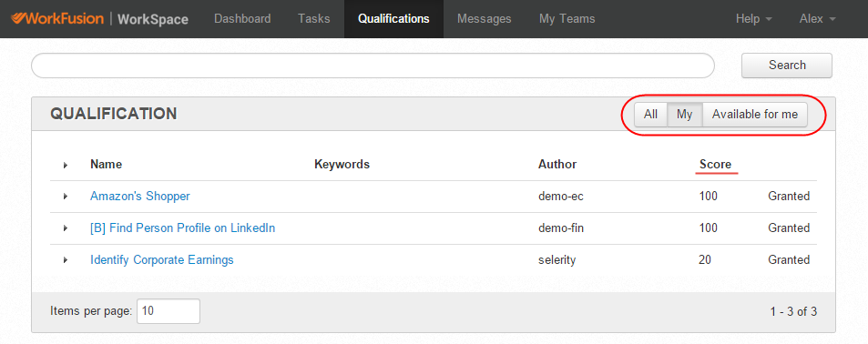Screen dimensions: 868x344
Task: Click Granted status for Identify Corporate Earnings
Action: (789, 260)
